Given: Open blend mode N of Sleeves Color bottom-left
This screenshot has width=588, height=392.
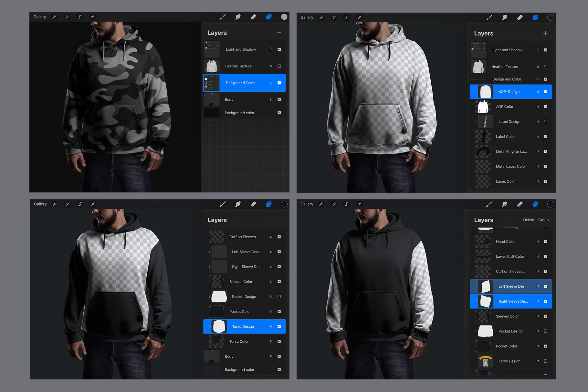Looking at the screenshot, I should pyautogui.click(x=271, y=282).
